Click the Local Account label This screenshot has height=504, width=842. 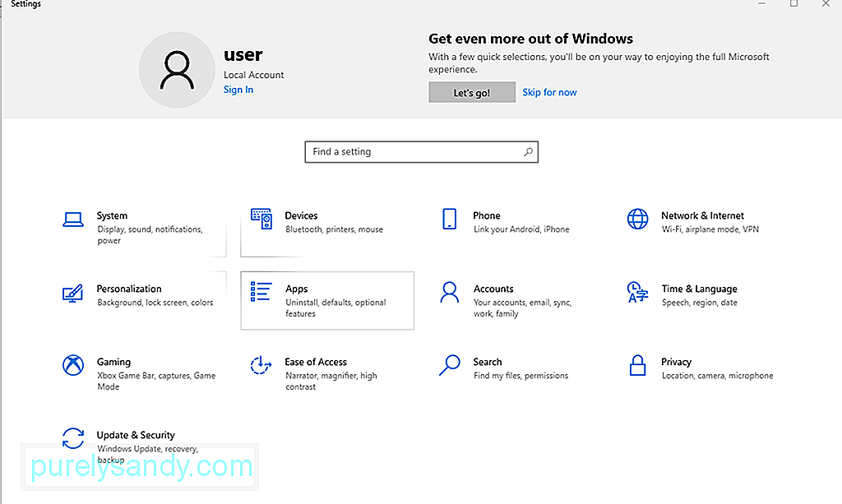[254, 75]
